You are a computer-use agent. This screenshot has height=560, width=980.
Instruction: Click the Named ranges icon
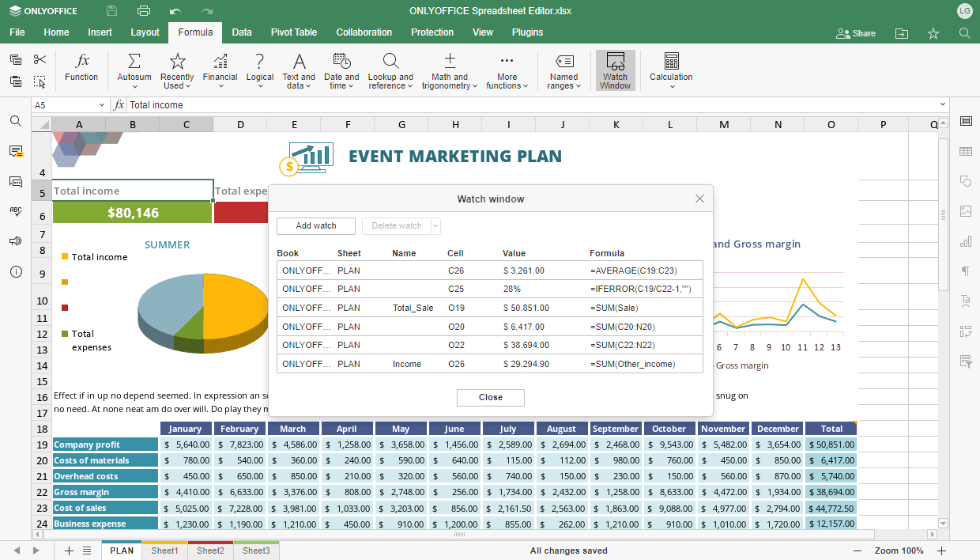tap(563, 70)
